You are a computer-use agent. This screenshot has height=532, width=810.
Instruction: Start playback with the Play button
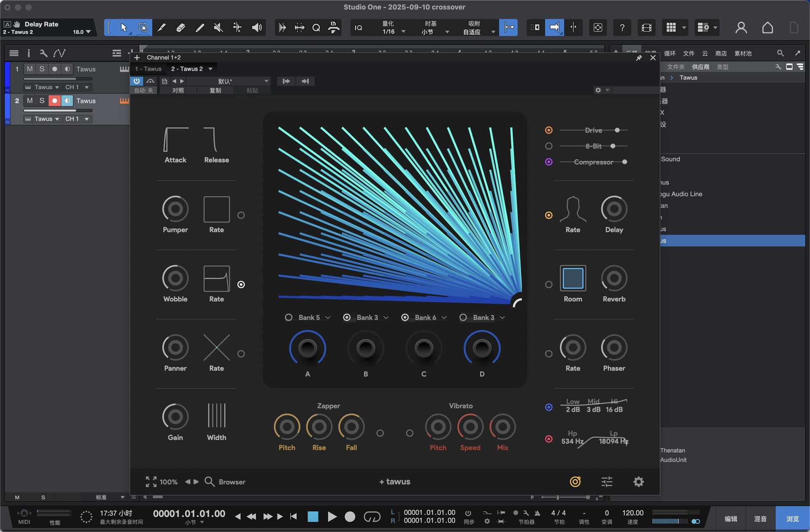coord(332,516)
